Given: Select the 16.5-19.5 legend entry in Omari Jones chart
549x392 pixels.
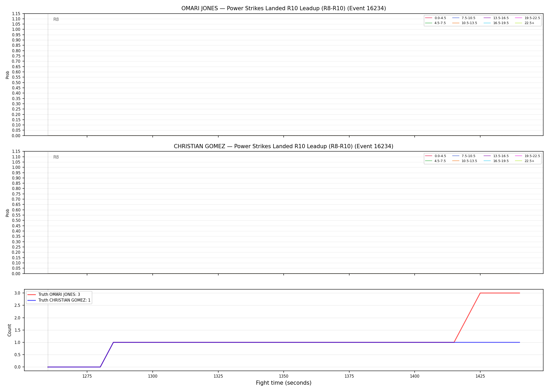Looking at the screenshot, I should [496, 23].
